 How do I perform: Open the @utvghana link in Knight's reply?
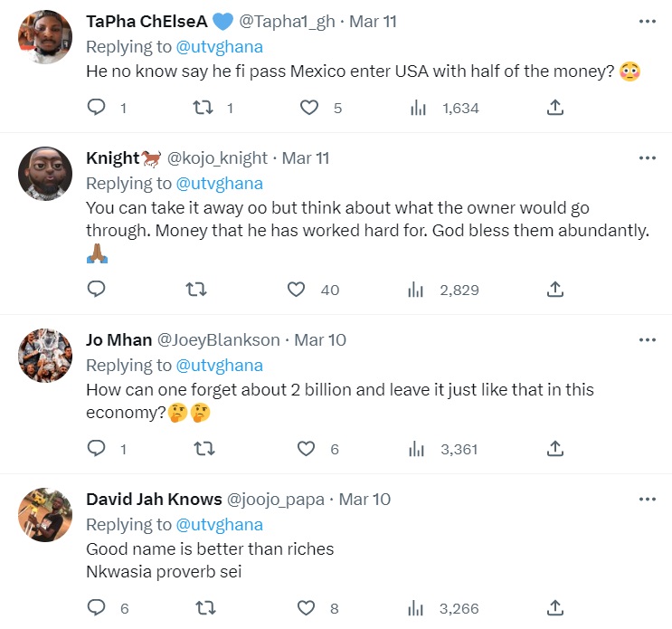point(220,183)
